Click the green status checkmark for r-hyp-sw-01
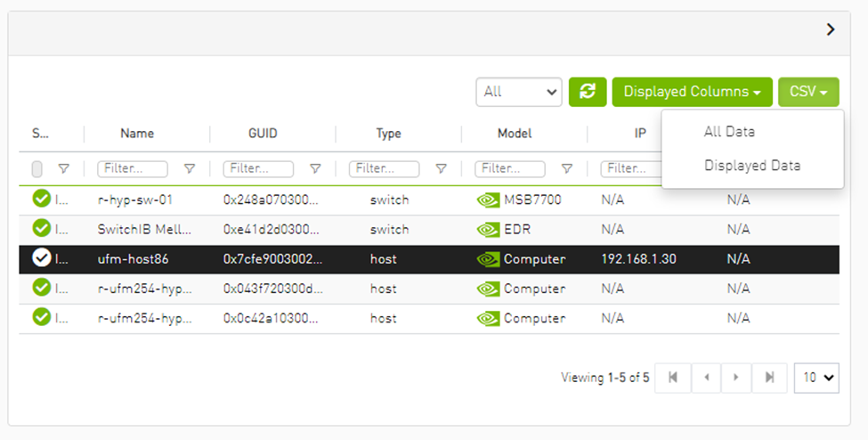The image size is (868, 440). click(x=41, y=200)
